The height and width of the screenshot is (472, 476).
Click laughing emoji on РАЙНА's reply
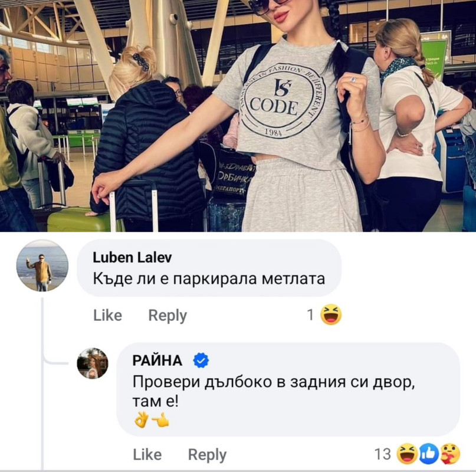pyautogui.click(x=407, y=454)
